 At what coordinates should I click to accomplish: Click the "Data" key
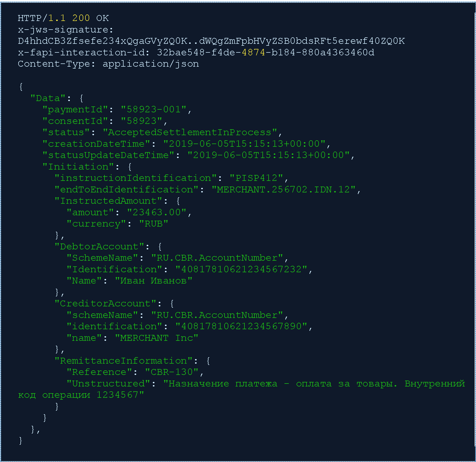tap(48, 98)
